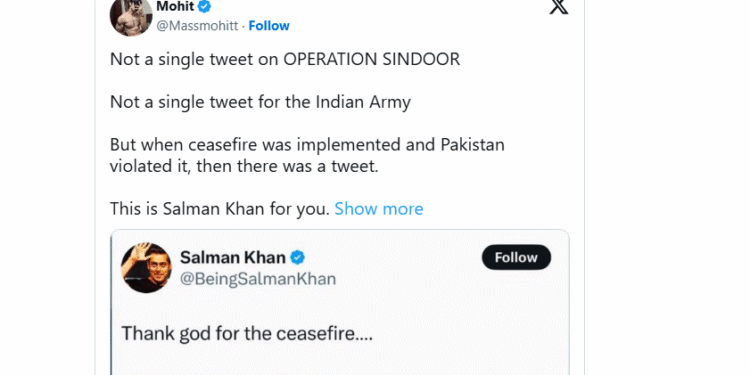750x375 pixels.
Task: Click Mohit's profile avatar
Action: [x=131, y=16]
